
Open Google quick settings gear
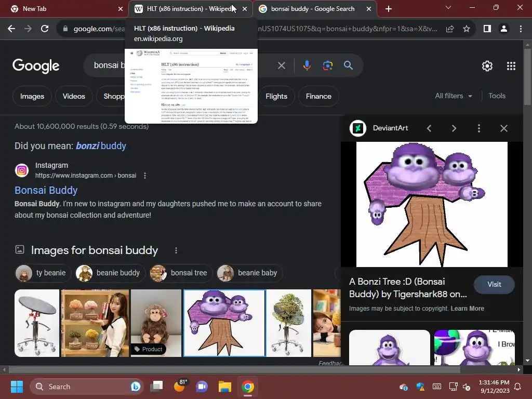487,66
